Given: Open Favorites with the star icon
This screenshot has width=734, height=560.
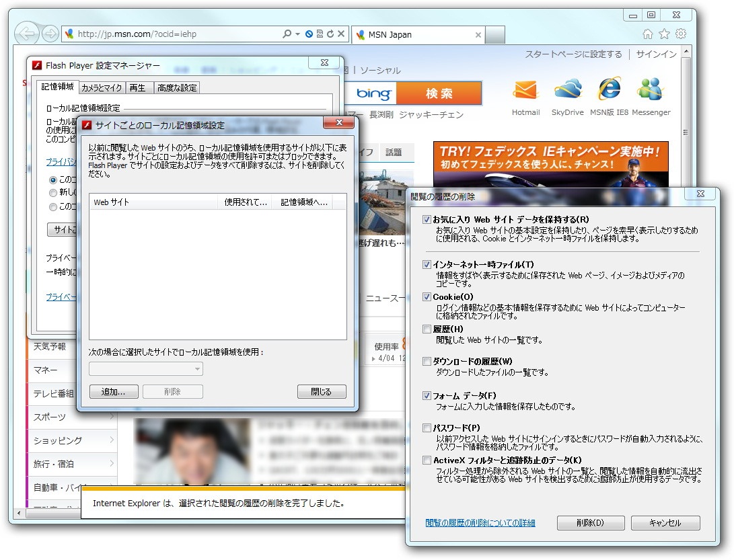Looking at the screenshot, I should click(663, 34).
